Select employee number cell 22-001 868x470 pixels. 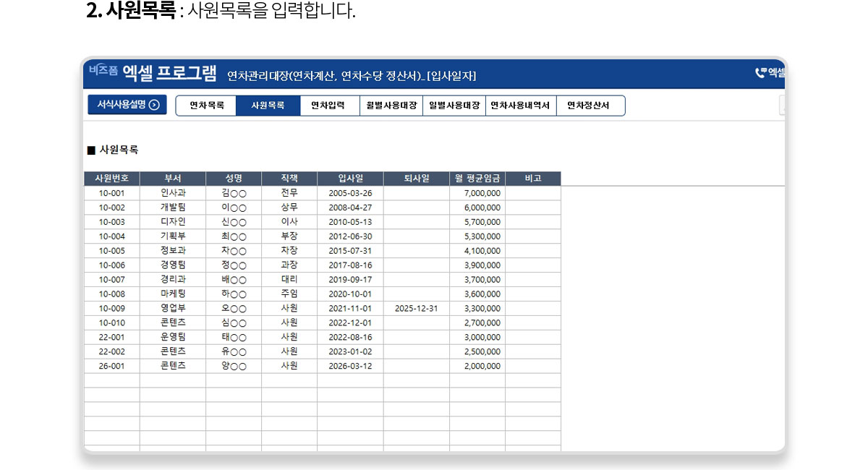click(112, 338)
